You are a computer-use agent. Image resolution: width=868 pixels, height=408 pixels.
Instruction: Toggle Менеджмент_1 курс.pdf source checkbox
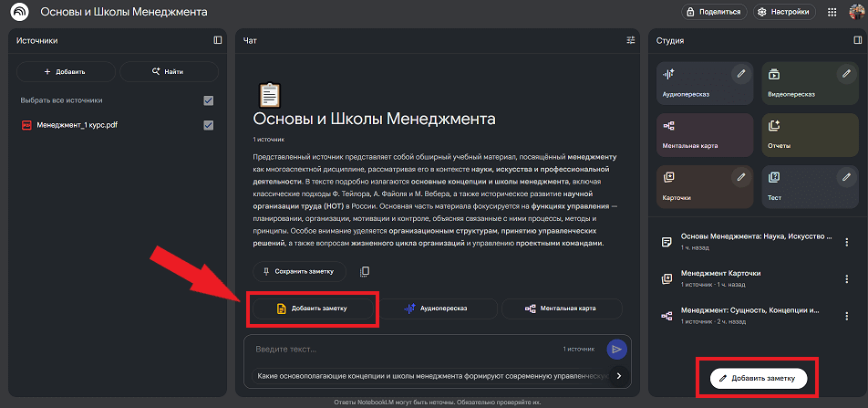[x=209, y=125]
